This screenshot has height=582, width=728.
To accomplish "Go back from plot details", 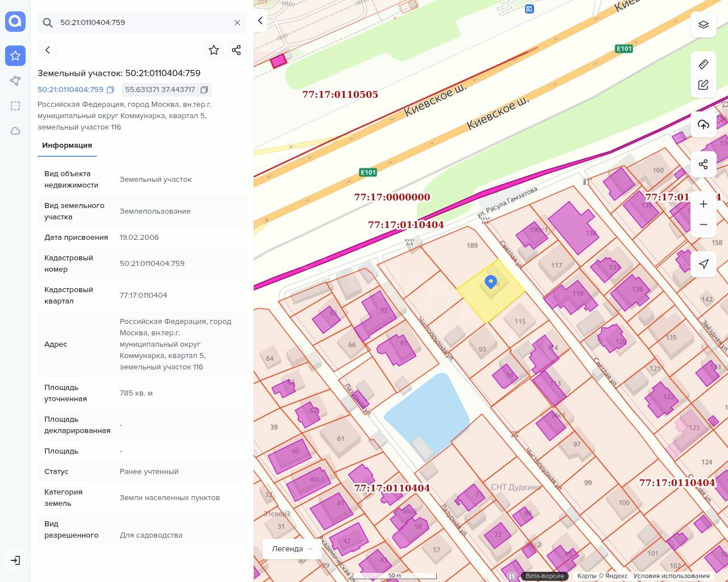I will [48, 50].
